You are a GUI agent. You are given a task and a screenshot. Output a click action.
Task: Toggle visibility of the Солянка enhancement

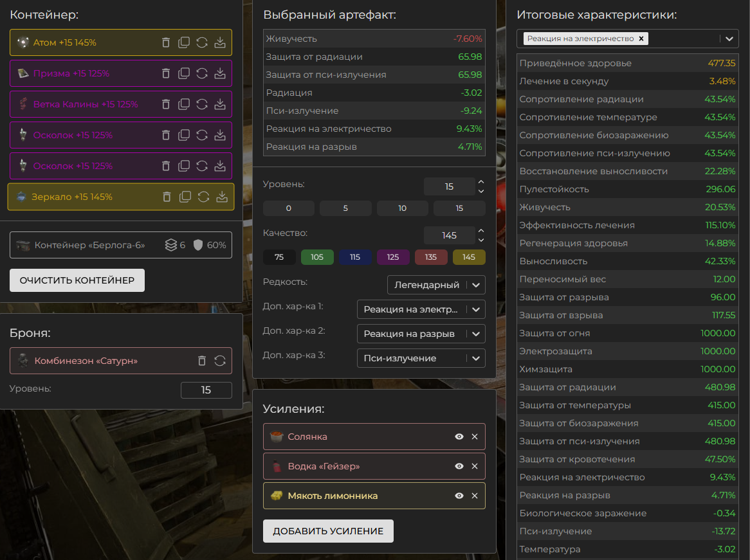(x=459, y=437)
